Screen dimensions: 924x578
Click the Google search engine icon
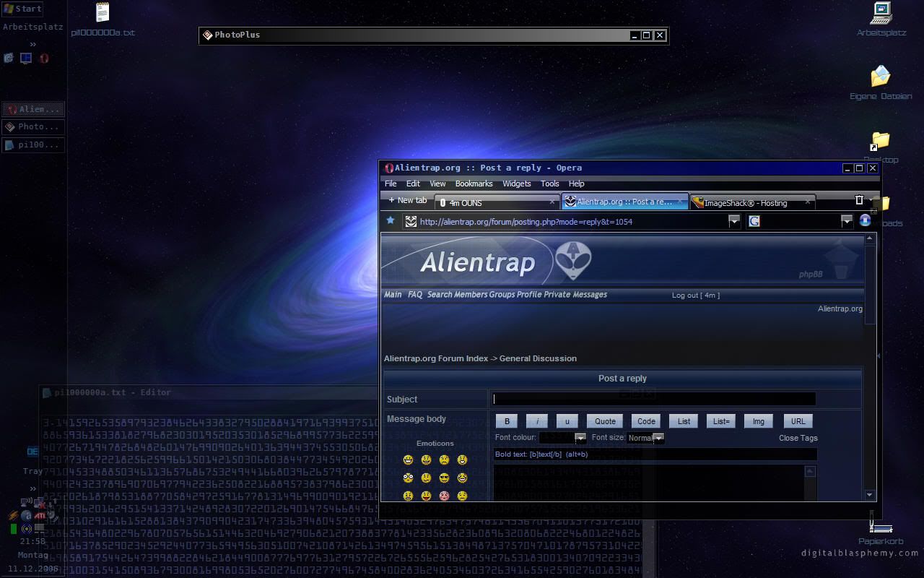(x=754, y=221)
